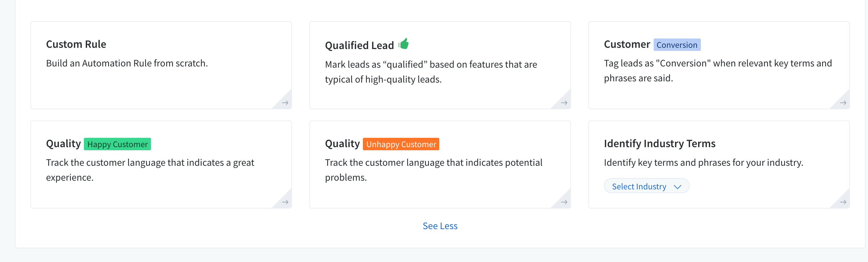Click the blue Conversion tag
The height and width of the screenshot is (262, 868).
[x=677, y=45]
